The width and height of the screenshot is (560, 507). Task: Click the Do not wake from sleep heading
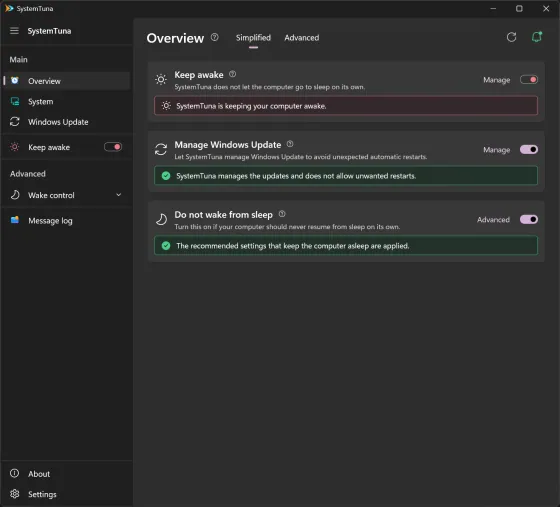pyautogui.click(x=224, y=215)
